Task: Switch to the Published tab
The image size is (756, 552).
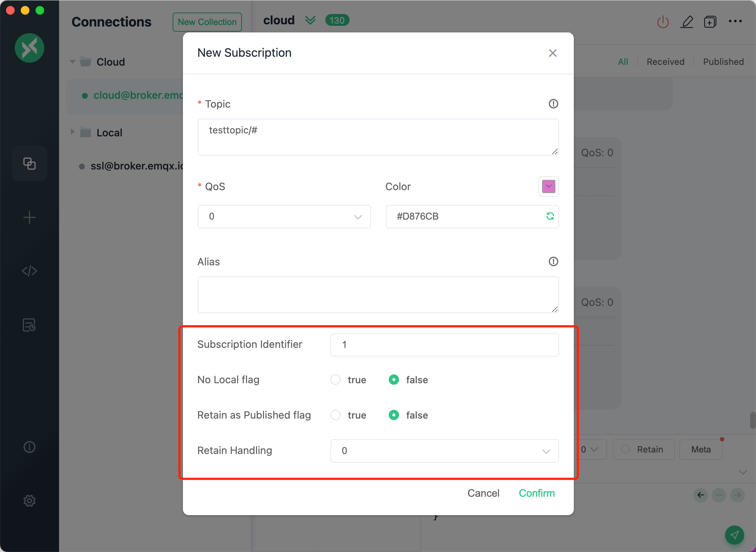Action: click(x=723, y=62)
